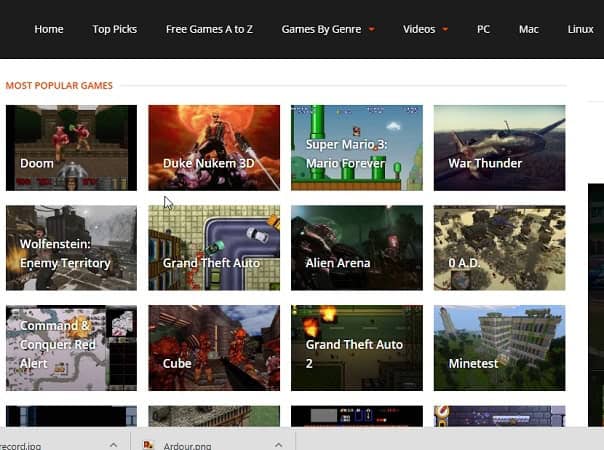Expand options for record.jpg download
The height and width of the screenshot is (450, 604).
pos(113,445)
